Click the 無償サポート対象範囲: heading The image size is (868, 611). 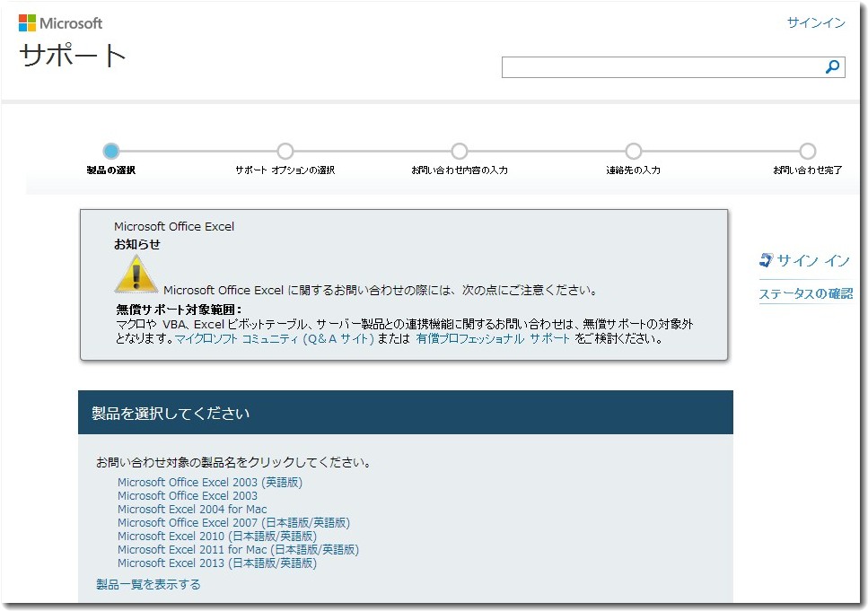tap(179, 310)
